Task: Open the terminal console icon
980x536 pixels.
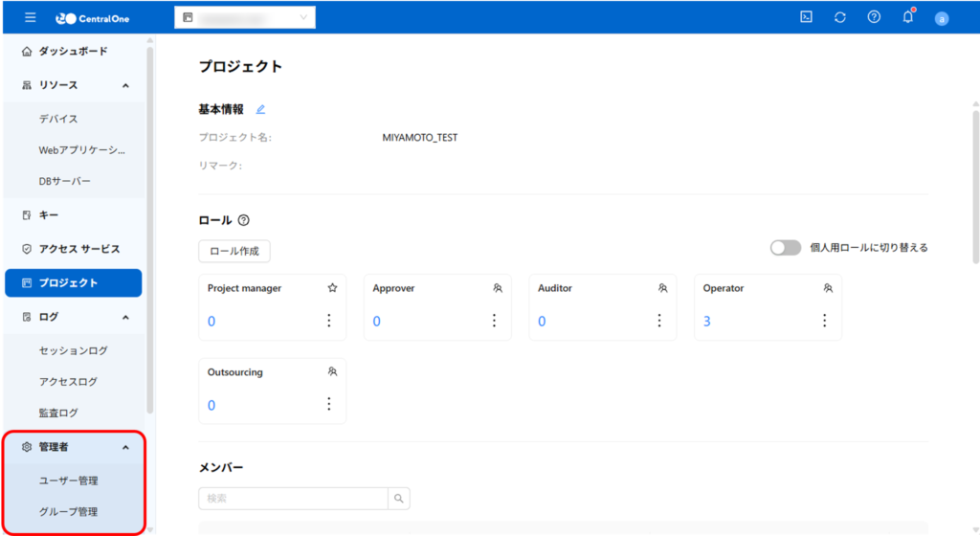Action: [806, 17]
